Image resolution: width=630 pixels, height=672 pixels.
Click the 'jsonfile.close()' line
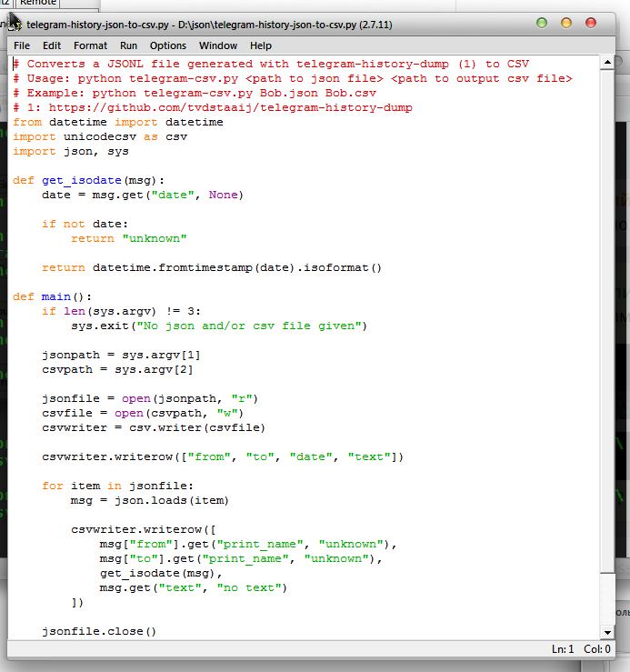[x=99, y=631]
